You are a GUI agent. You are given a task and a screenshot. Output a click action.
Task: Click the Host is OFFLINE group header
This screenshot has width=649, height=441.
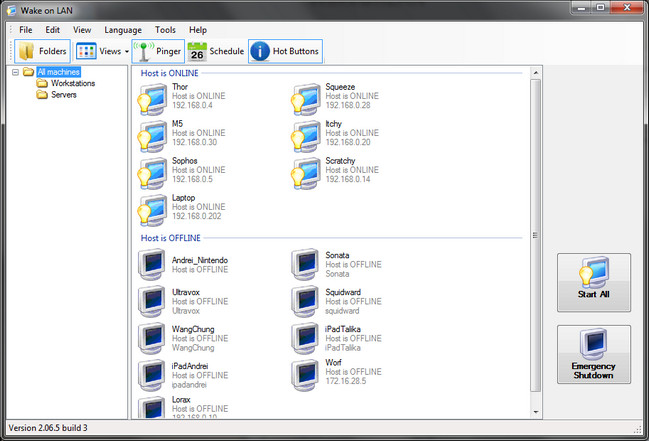[x=171, y=237]
